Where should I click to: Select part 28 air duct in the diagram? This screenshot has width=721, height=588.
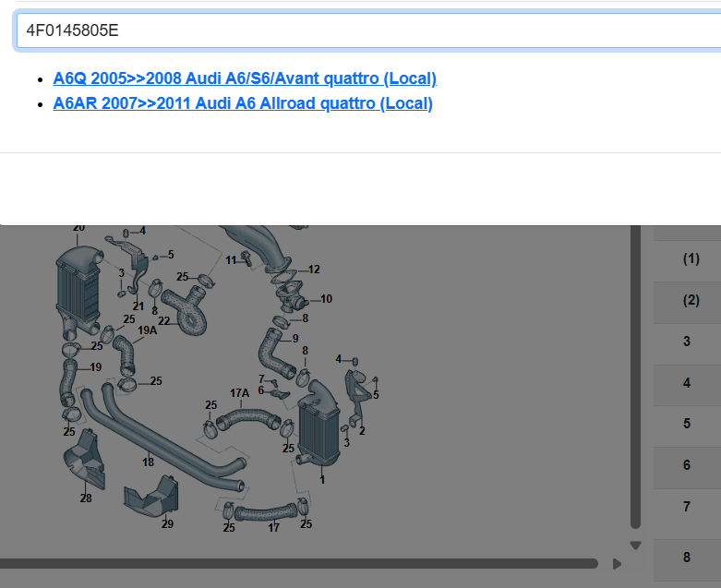click(85, 462)
